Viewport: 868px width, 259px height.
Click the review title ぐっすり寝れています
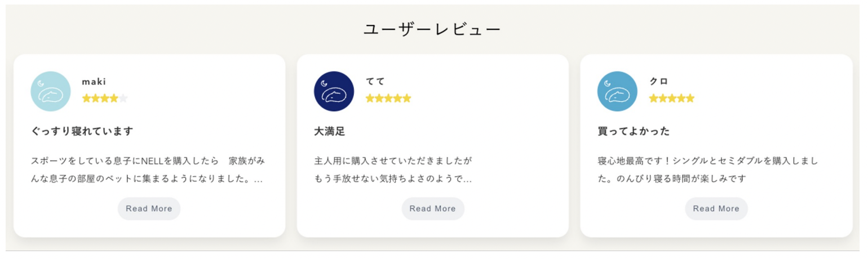pos(82,131)
